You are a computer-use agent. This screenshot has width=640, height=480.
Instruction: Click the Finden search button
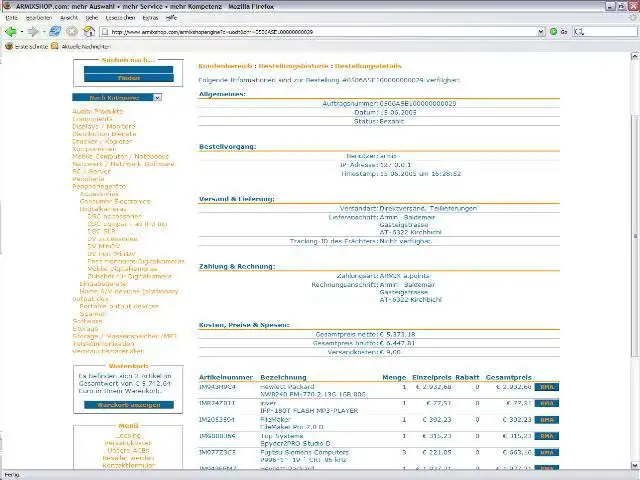tap(129, 78)
